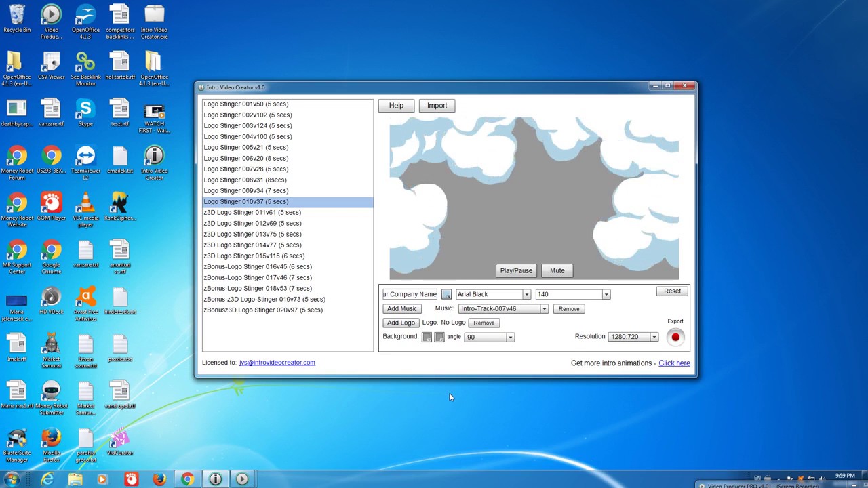Image resolution: width=868 pixels, height=488 pixels.
Task: Select the VLC media player desktop icon
Action: pos(85,209)
